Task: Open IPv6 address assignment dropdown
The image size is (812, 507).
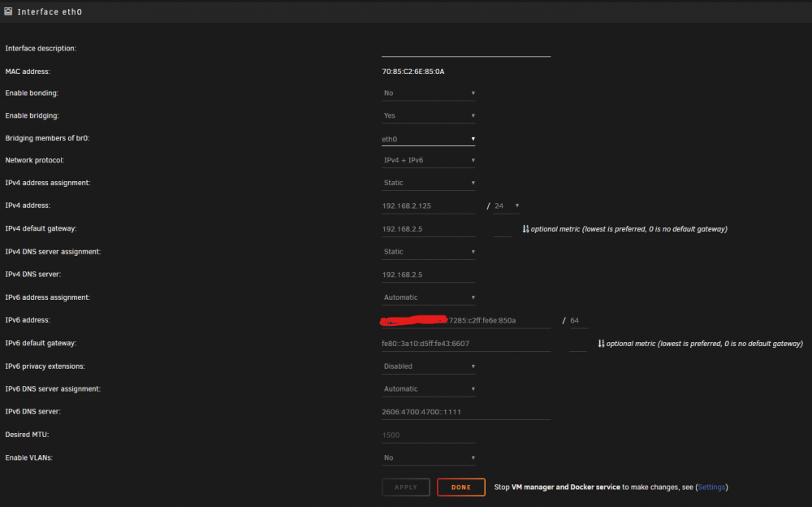Action: [428, 297]
